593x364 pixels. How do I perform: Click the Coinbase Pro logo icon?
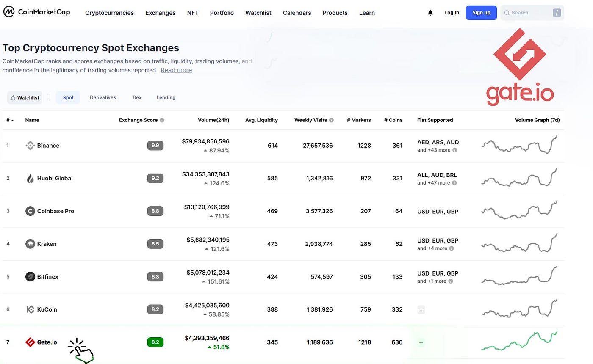tap(30, 211)
